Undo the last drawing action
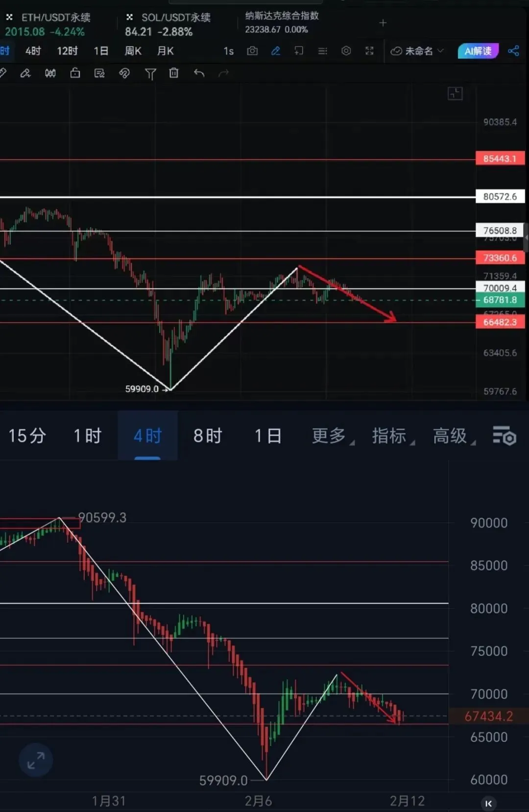The width and height of the screenshot is (529, 812). click(x=199, y=73)
